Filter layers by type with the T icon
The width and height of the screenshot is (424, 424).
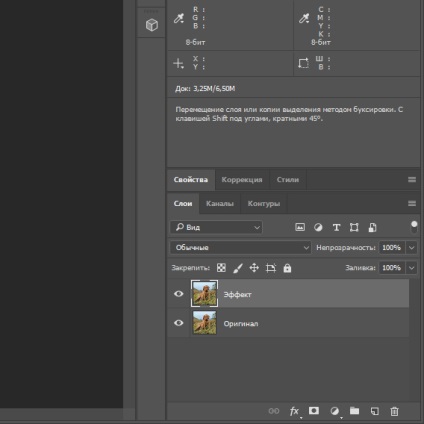click(x=336, y=227)
